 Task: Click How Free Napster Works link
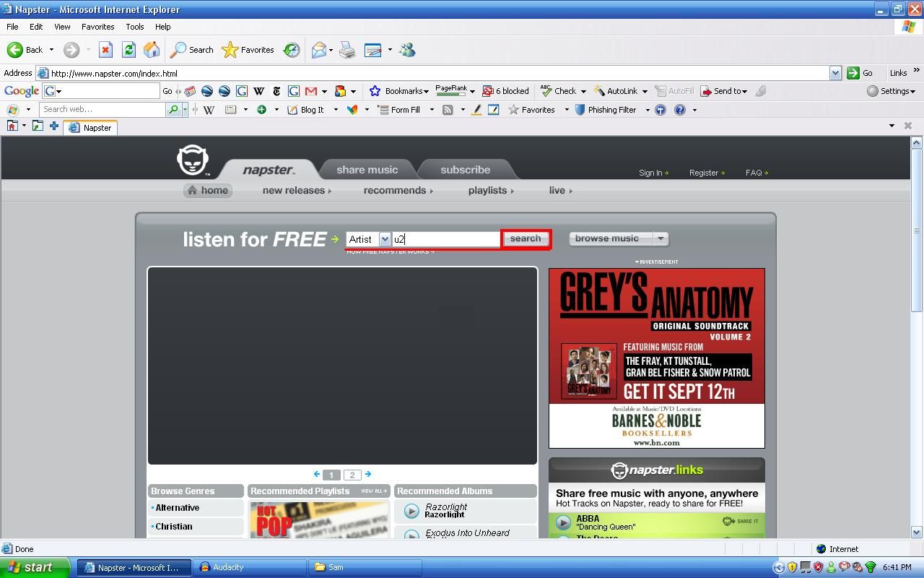[391, 252]
